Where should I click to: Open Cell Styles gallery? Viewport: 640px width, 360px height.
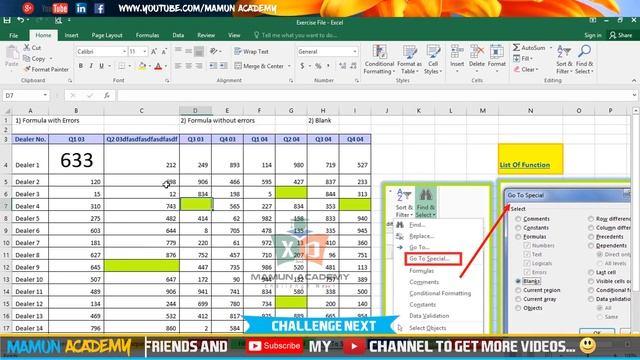click(433, 60)
